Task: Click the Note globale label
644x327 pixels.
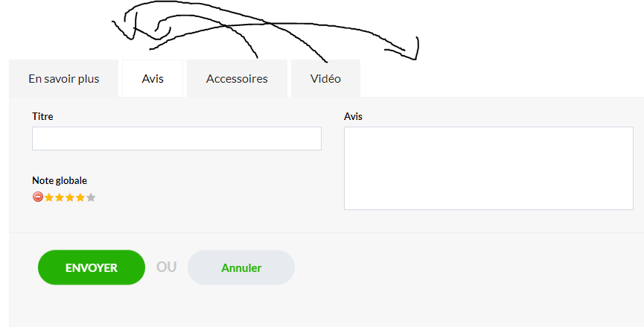Action: click(60, 180)
